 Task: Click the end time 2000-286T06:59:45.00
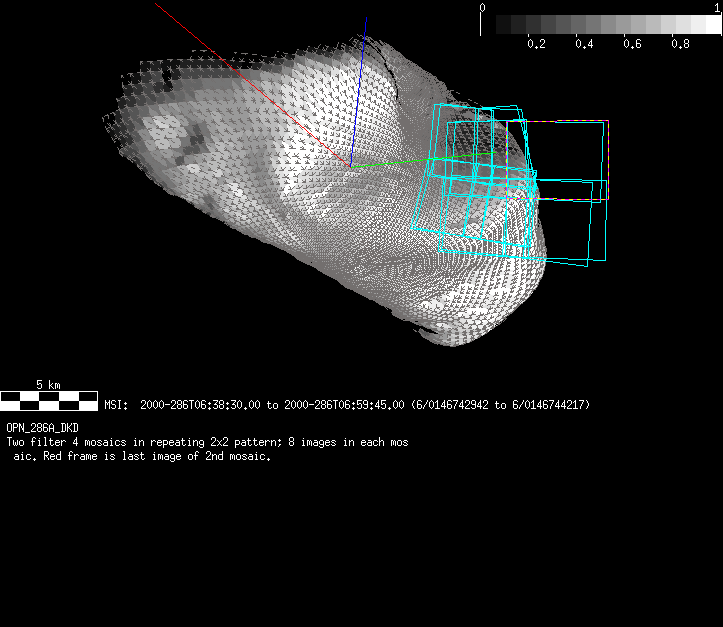click(345, 405)
